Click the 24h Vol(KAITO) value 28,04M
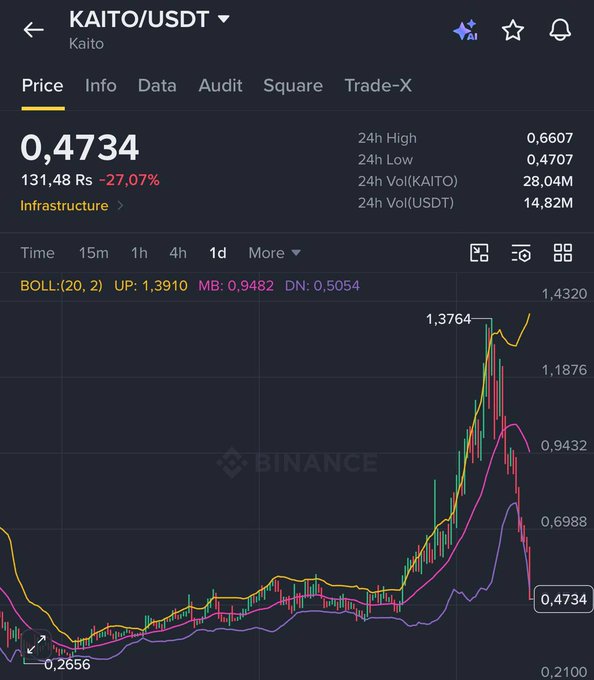Screen dimensions: 594x680 click(x=548, y=181)
